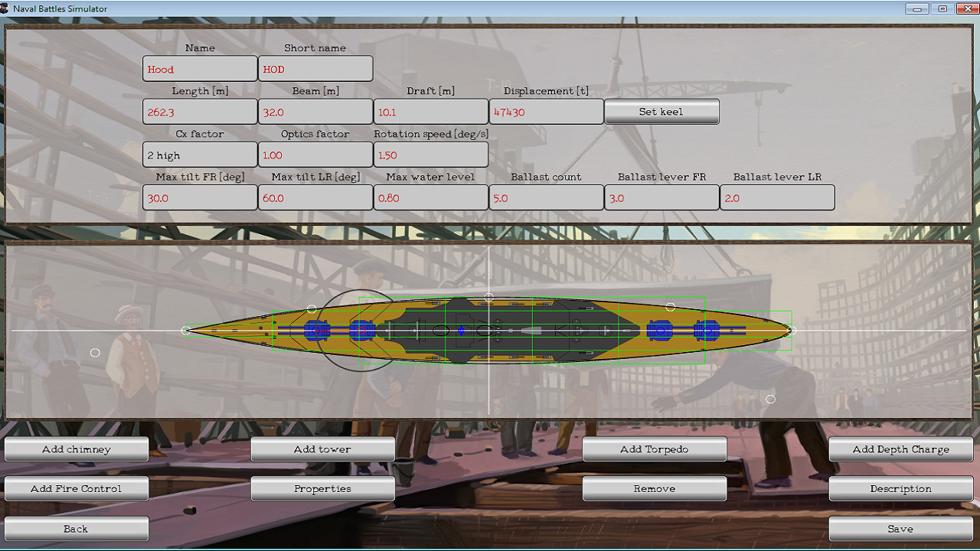Click the Set keel button
Viewport: 980px width, 551px height.
[x=661, y=112]
